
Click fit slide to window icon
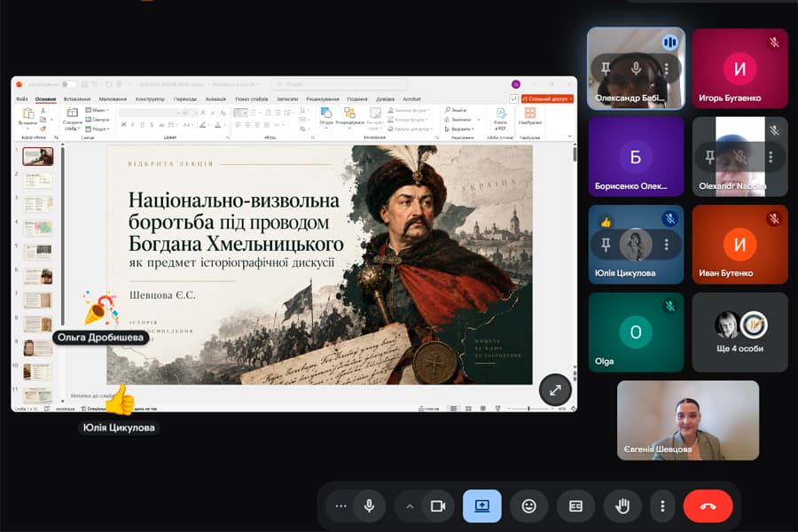pos(574,408)
